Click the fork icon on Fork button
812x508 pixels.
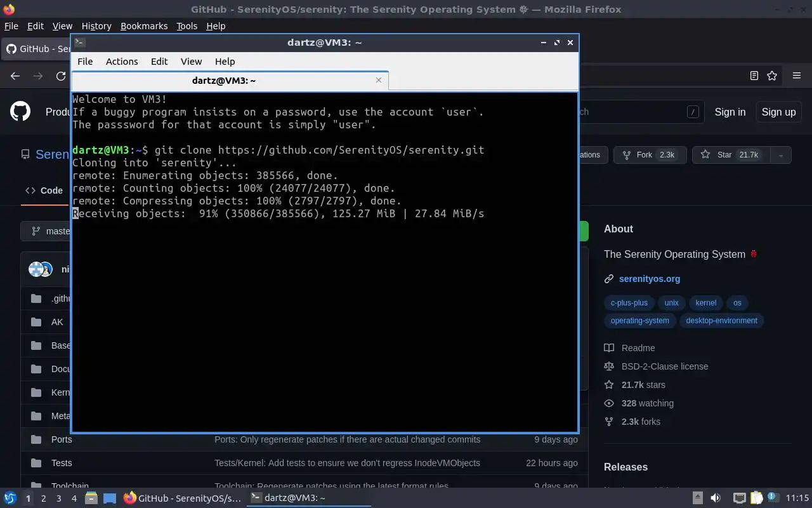627,155
